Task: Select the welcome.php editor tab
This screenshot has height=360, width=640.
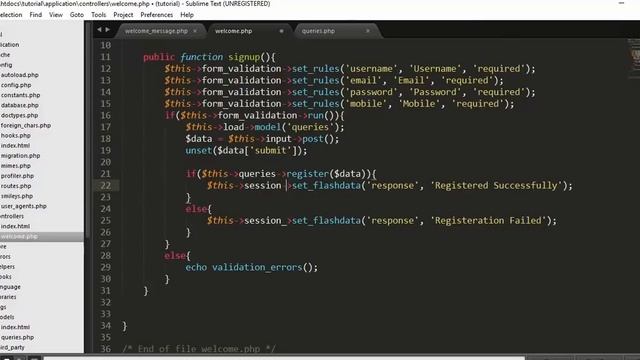Action: coord(233,31)
